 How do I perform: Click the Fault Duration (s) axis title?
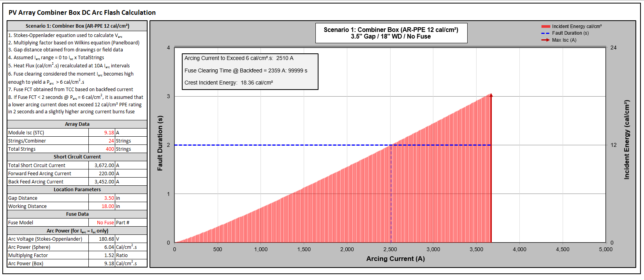(160, 143)
